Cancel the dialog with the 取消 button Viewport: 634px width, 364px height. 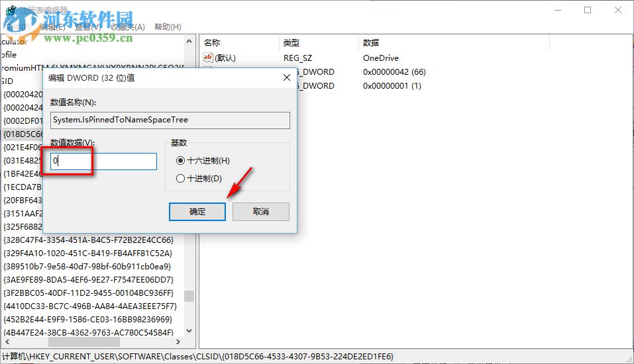[261, 212]
